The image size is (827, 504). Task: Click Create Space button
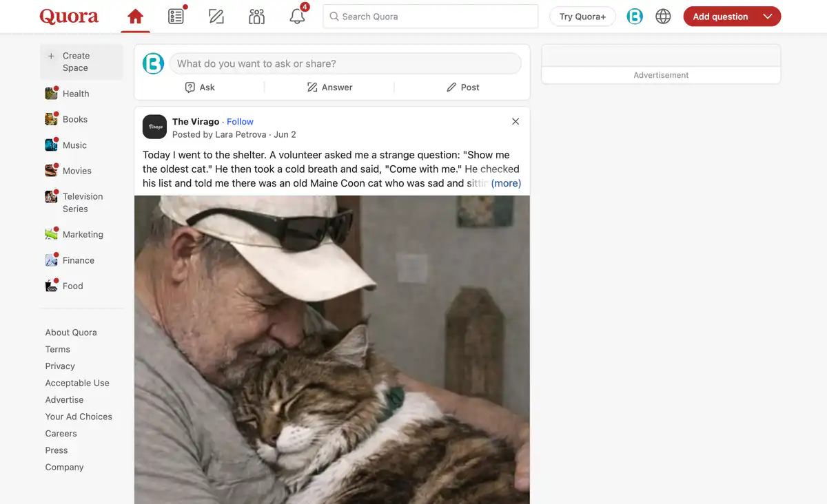81,62
